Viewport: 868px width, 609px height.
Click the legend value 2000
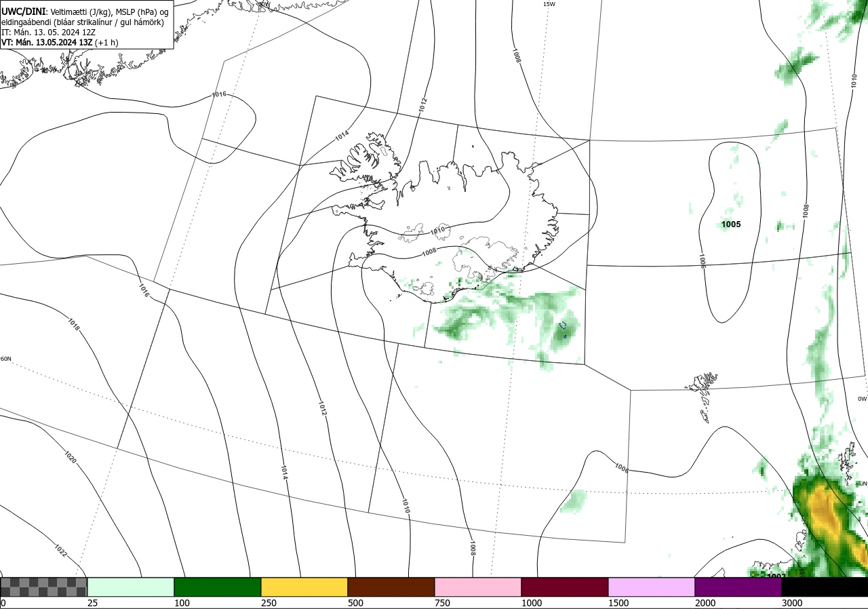click(x=705, y=603)
